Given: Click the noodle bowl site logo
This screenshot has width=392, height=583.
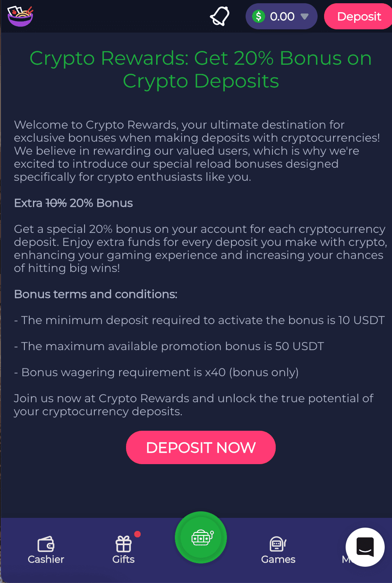Looking at the screenshot, I should 20,16.
